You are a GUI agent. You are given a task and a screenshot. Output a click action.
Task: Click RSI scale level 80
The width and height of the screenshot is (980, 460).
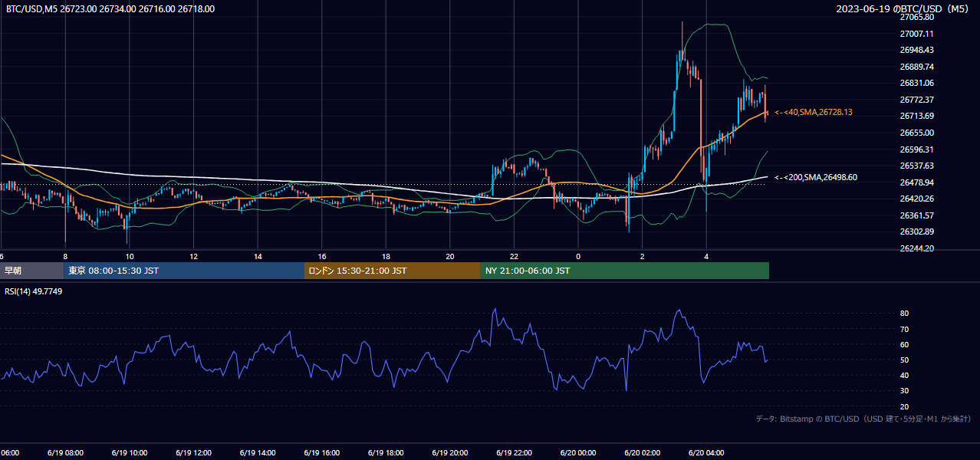904,314
